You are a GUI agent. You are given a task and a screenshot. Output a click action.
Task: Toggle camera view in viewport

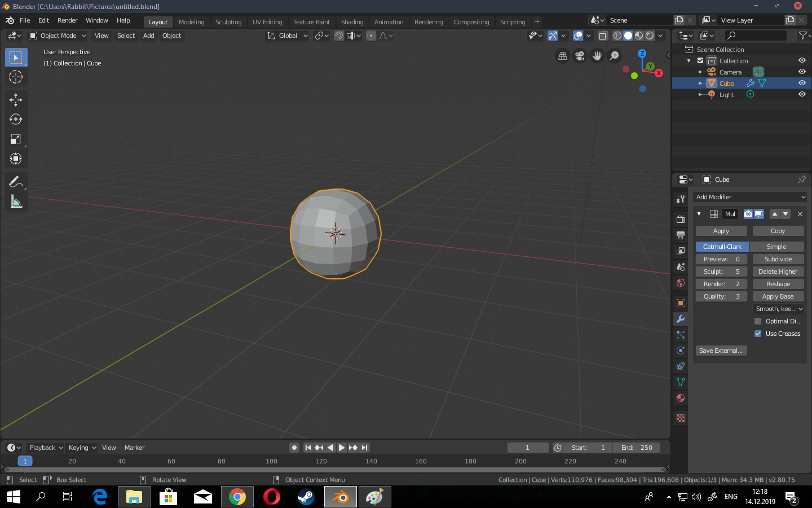click(x=580, y=55)
